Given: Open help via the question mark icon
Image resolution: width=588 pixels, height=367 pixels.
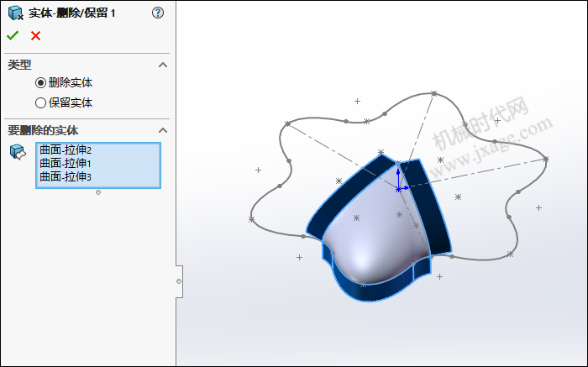Looking at the screenshot, I should tap(158, 13).
